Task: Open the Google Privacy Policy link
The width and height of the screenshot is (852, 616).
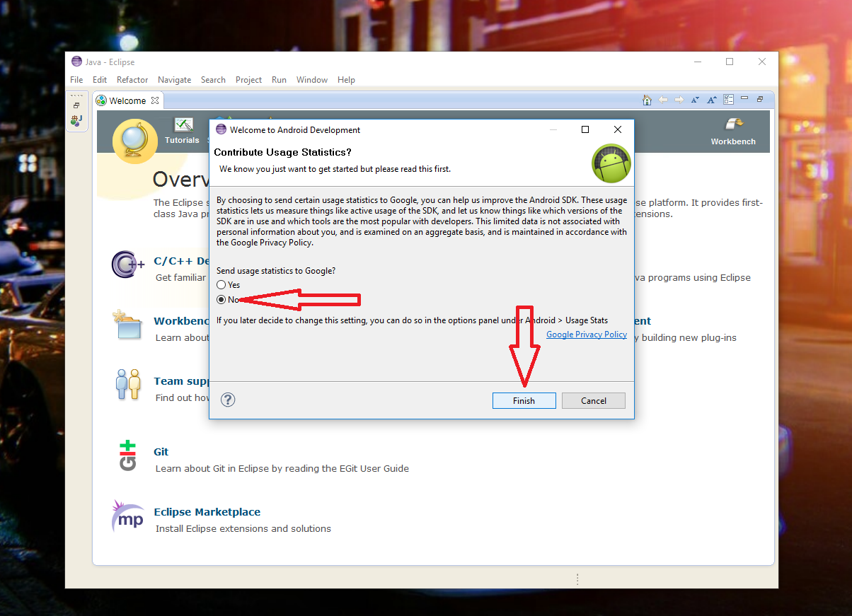Action: (x=586, y=335)
